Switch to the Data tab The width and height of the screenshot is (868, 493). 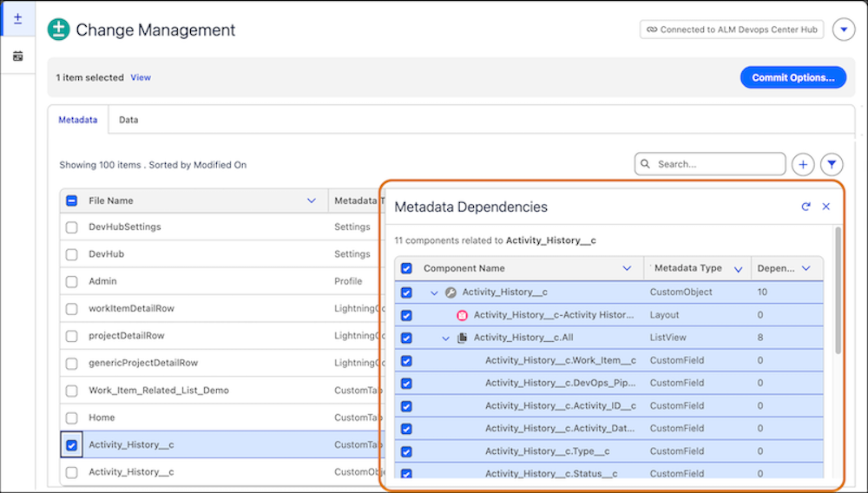click(128, 120)
